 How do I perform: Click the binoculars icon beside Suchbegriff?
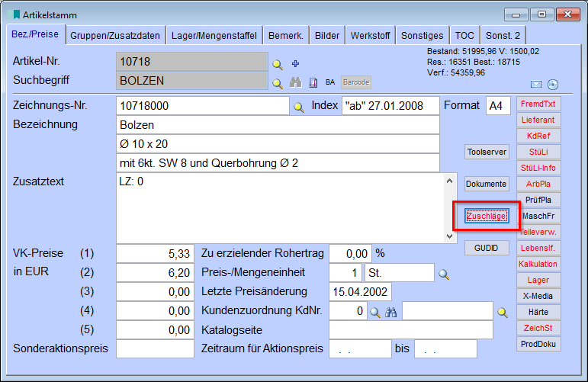(296, 82)
